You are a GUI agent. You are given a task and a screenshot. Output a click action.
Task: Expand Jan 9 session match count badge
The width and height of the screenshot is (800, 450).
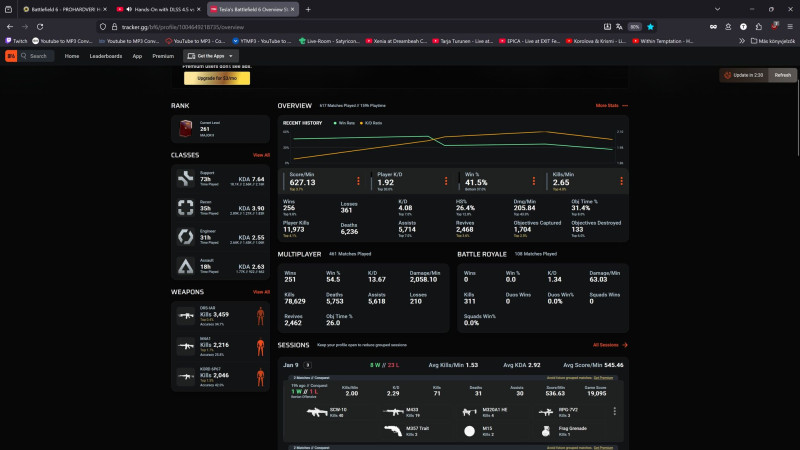pyautogui.click(x=307, y=365)
